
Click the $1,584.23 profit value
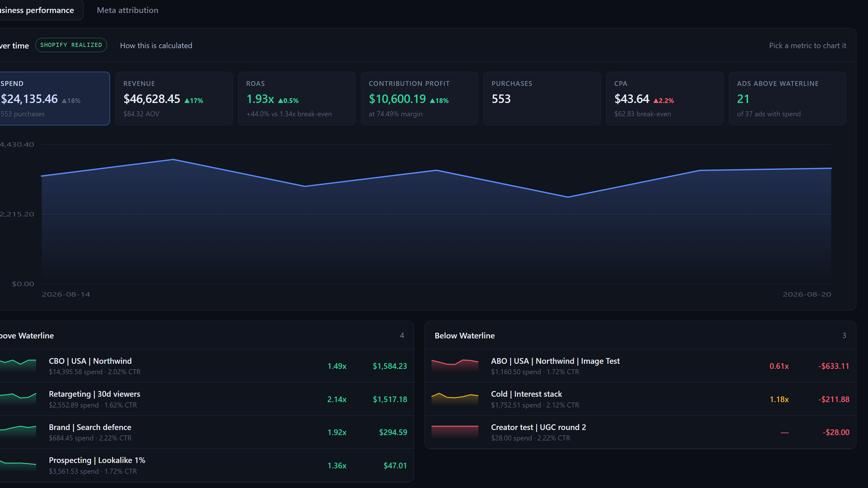pyautogui.click(x=390, y=366)
